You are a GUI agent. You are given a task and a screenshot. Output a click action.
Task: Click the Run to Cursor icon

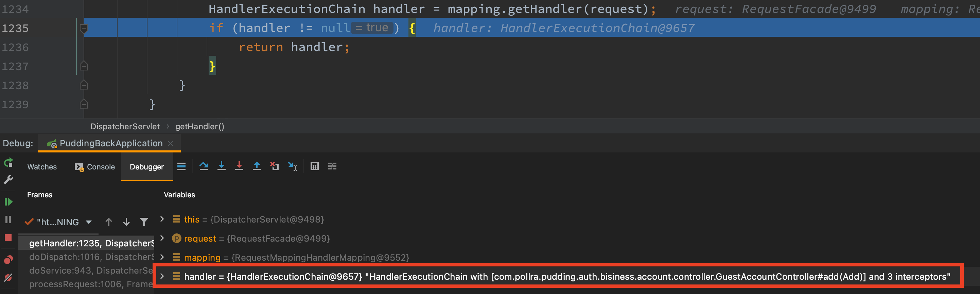[292, 166]
